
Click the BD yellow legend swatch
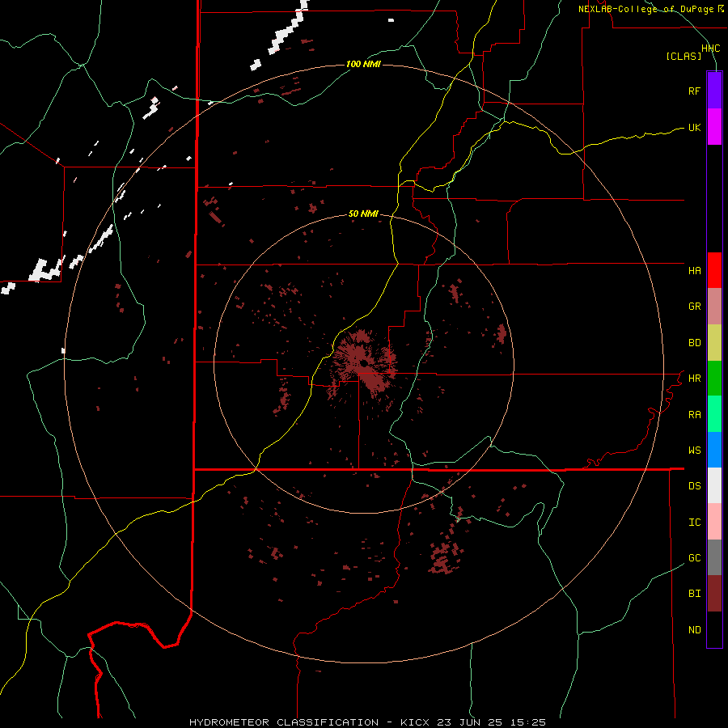point(714,342)
